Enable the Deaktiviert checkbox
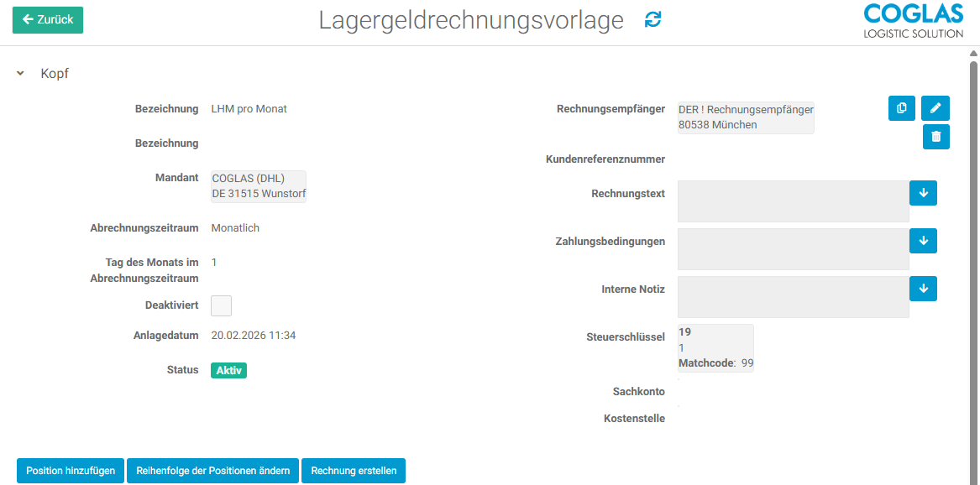980x485 pixels. pos(221,305)
